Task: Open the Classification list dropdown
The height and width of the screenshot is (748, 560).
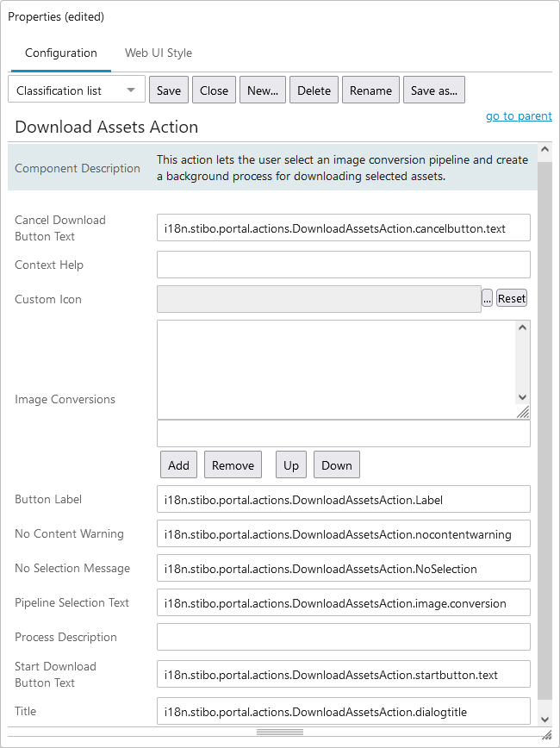Action: [76, 90]
